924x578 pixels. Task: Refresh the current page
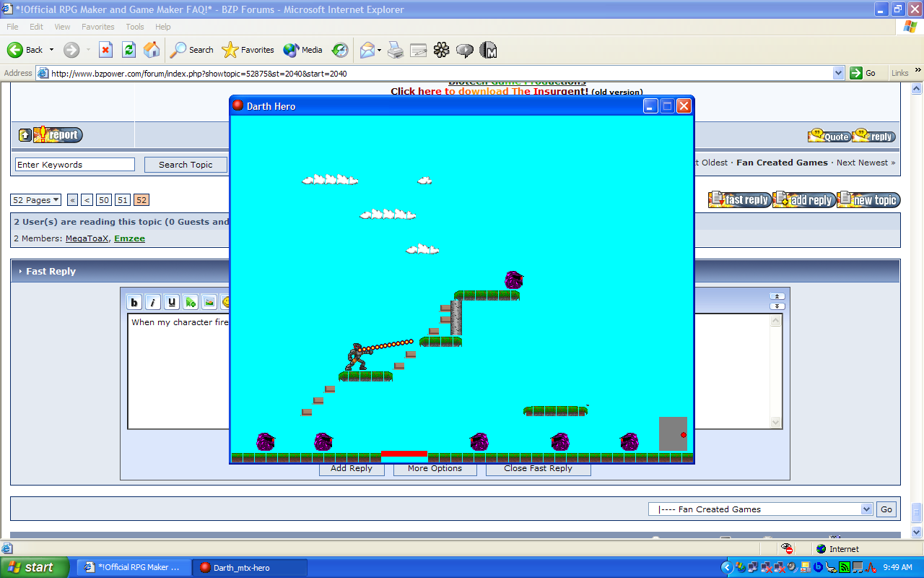click(128, 50)
